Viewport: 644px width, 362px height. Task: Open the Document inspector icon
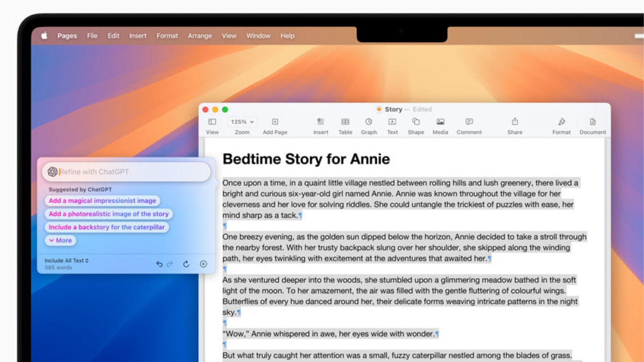(593, 122)
